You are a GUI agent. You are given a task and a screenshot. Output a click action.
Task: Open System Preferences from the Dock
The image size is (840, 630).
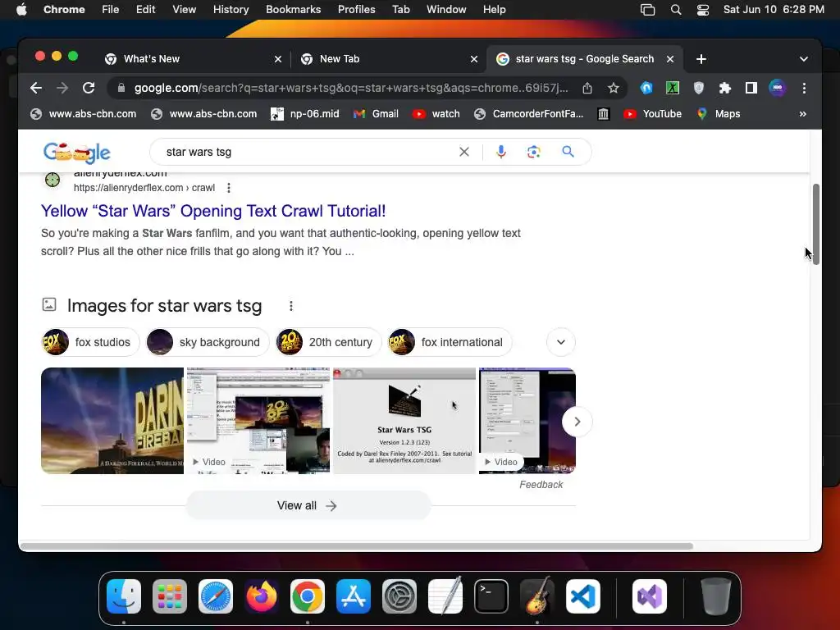pyautogui.click(x=399, y=596)
